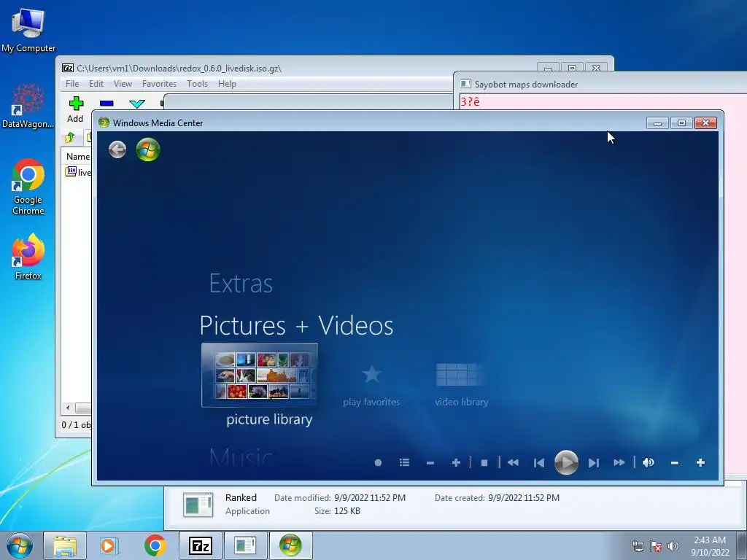Select play favorites in Media Center

[371, 386]
